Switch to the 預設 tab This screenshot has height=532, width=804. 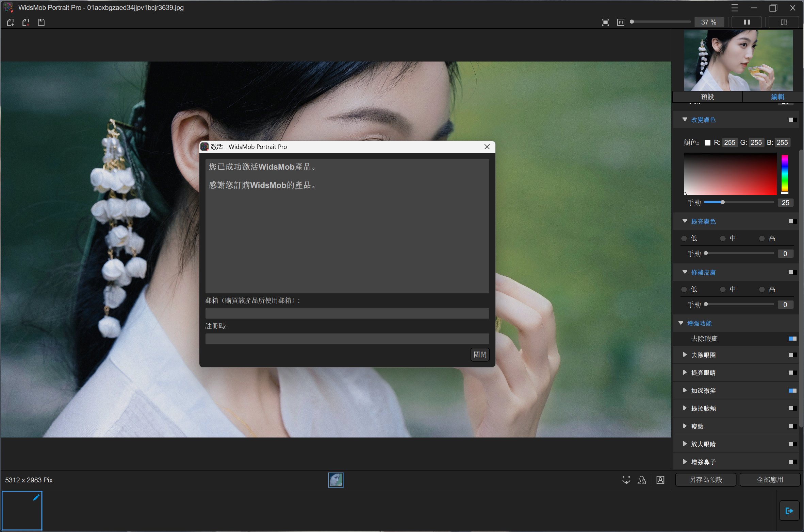tap(707, 97)
